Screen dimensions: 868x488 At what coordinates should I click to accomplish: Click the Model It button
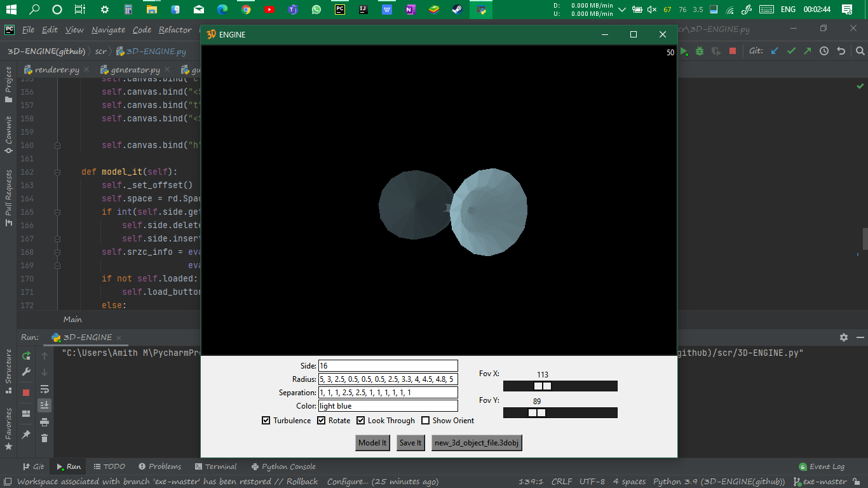(372, 443)
